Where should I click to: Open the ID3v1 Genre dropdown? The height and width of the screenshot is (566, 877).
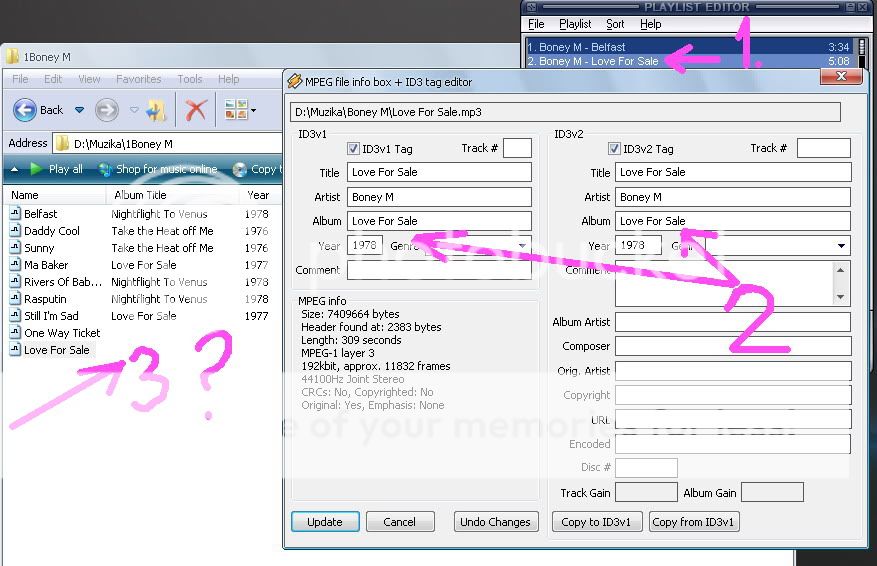point(522,246)
